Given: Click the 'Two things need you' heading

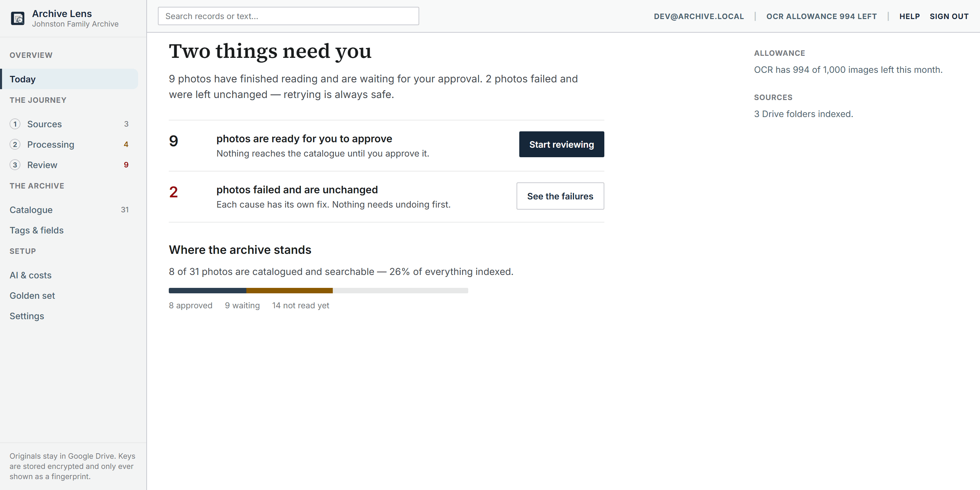Looking at the screenshot, I should (270, 51).
